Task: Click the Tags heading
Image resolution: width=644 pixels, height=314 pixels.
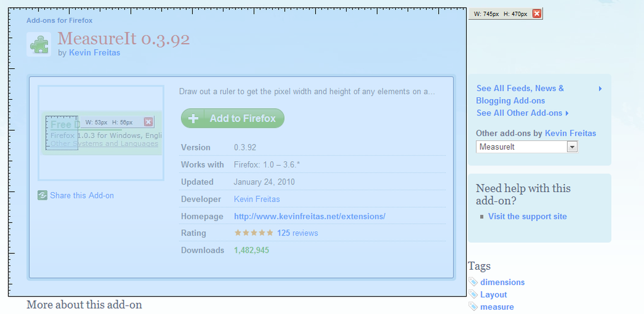Action: coord(479,267)
